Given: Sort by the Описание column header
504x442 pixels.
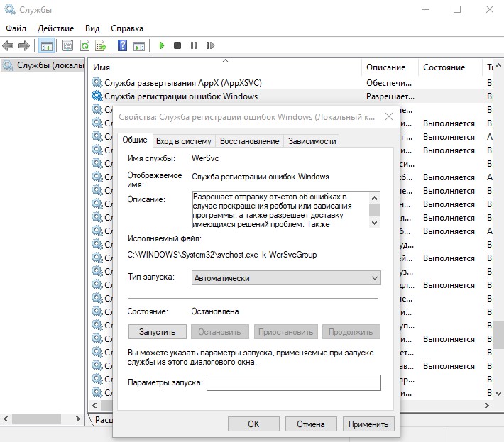Looking at the screenshot, I should point(390,67).
